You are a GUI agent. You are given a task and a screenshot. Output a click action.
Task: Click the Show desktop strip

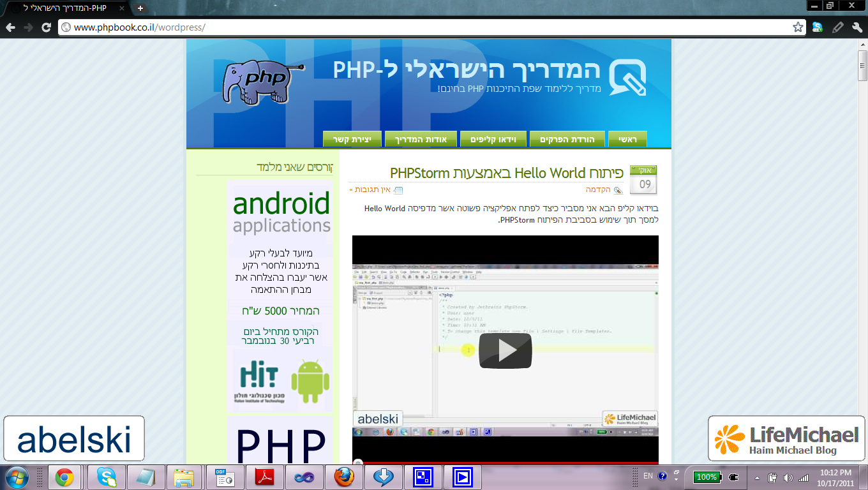click(x=864, y=477)
